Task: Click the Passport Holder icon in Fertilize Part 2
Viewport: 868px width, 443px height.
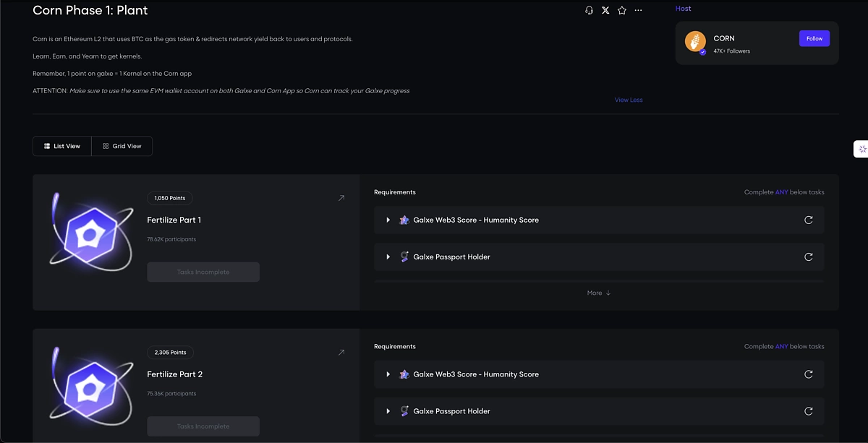Action: pyautogui.click(x=404, y=411)
